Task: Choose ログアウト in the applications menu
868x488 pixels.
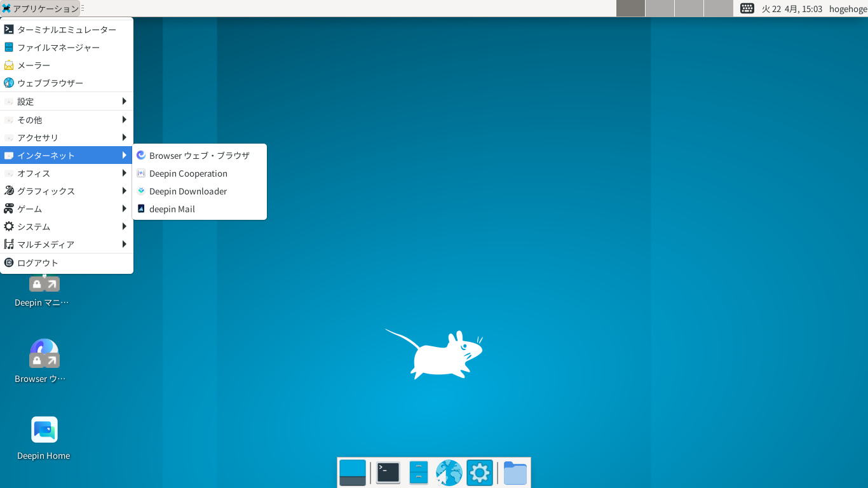Action: click(x=67, y=262)
